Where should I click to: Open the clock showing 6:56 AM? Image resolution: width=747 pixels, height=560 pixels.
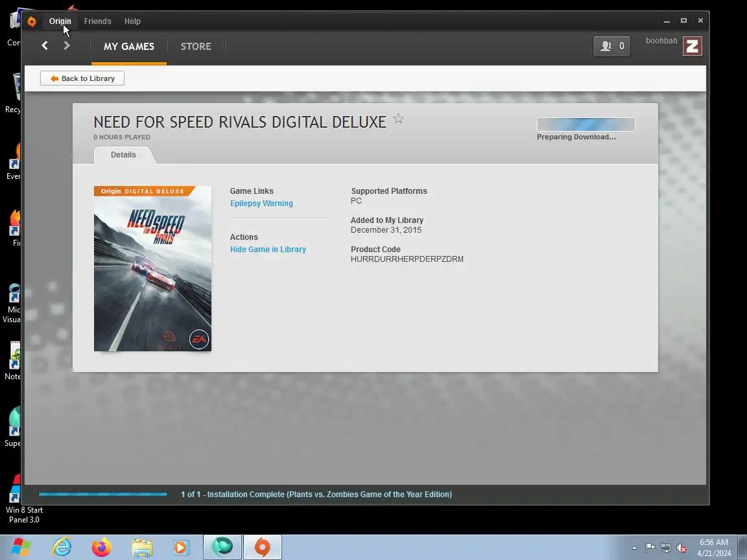714,548
